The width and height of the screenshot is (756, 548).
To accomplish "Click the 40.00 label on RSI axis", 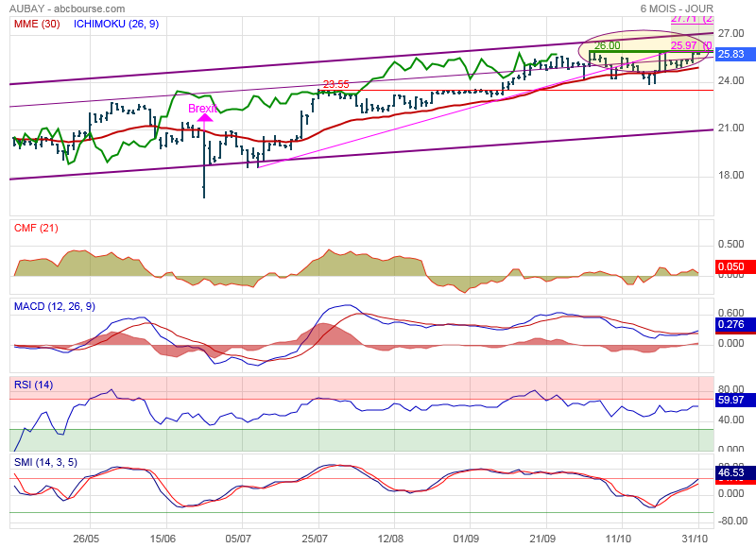I will pyautogui.click(x=730, y=420).
